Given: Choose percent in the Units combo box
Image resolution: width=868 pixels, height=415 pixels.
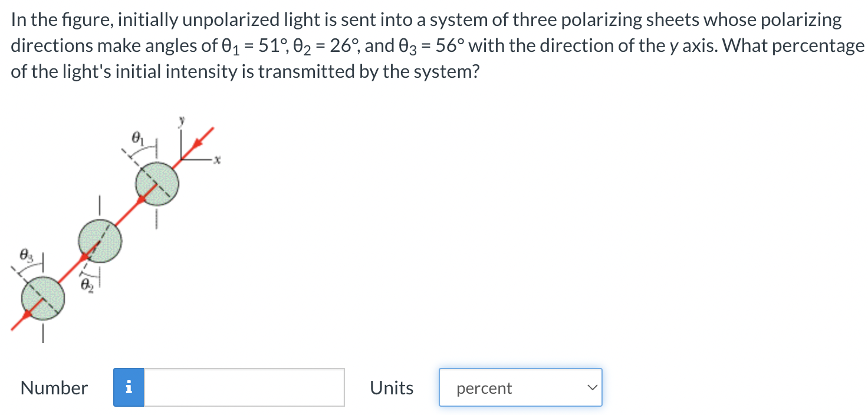Looking at the screenshot, I should click(484, 388).
